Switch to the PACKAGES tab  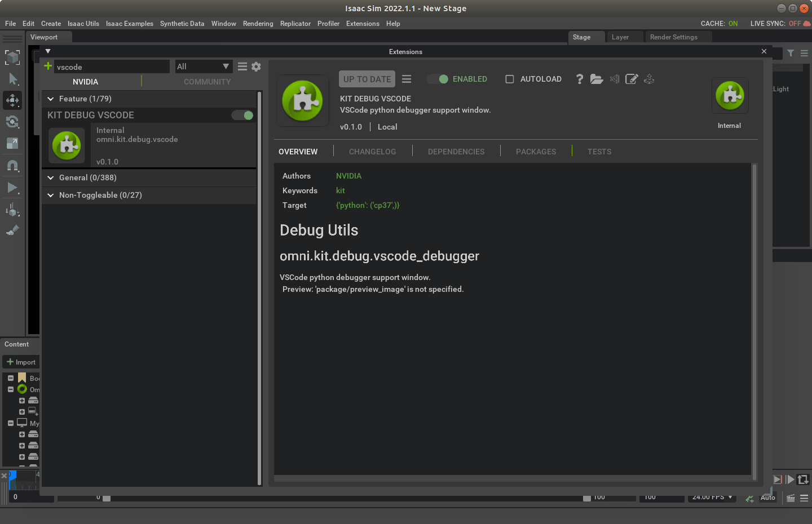536,152
